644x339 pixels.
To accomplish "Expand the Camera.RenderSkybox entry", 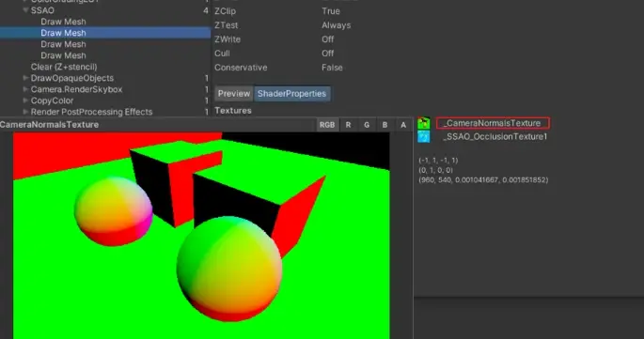I will [x=25, y=89].
